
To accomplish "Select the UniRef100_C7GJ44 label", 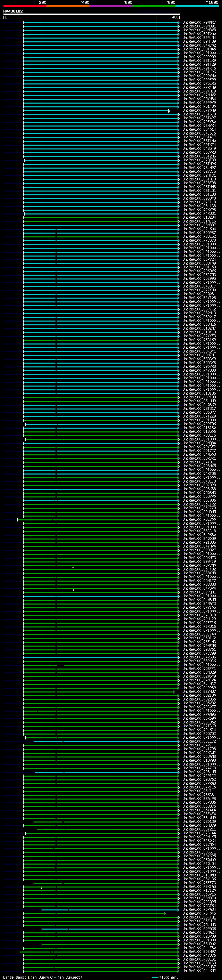I will [199, 833].
